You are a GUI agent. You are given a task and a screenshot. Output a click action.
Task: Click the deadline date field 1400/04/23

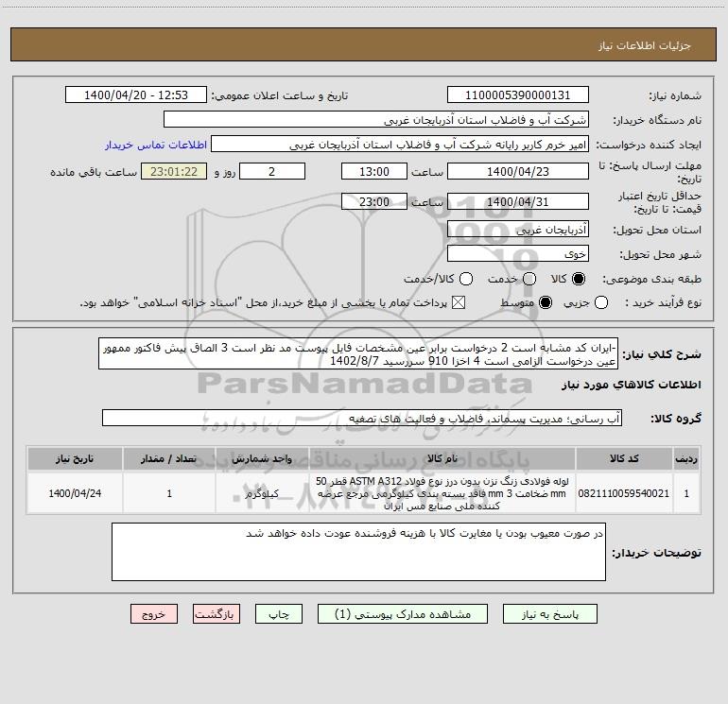[x=518, y=171]
